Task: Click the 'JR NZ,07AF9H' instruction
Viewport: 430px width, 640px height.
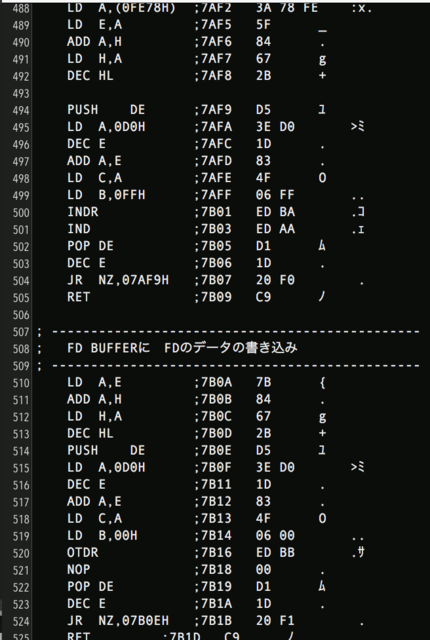Action: [118, 280]
